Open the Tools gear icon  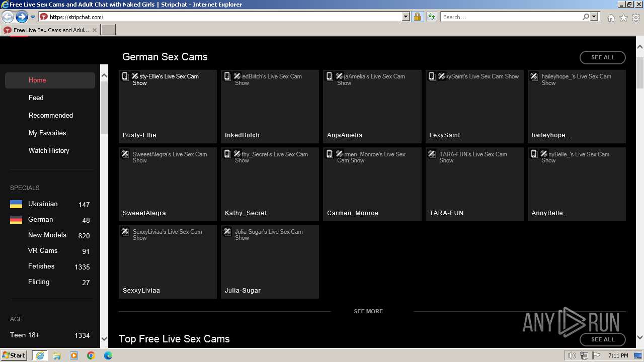(x=636, y=18)
